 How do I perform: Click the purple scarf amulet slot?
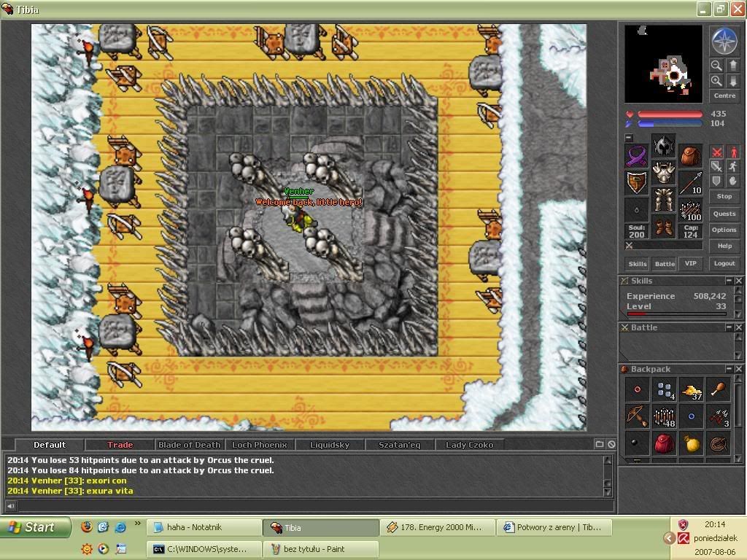point(636,156)
